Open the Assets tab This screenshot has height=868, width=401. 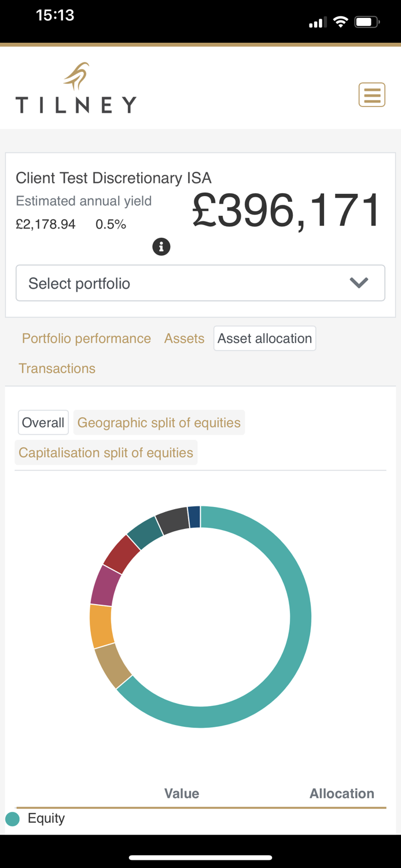point(184,339)
